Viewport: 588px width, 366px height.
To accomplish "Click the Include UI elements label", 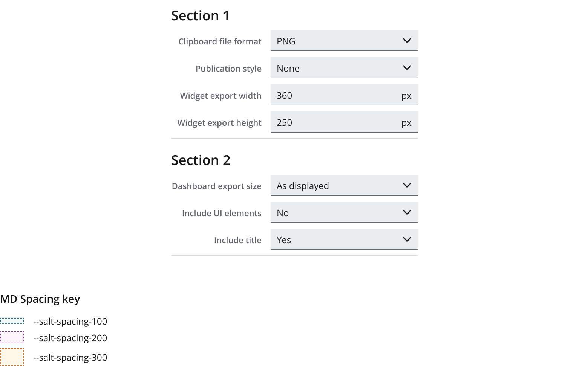I will click(x=222, y=213).
